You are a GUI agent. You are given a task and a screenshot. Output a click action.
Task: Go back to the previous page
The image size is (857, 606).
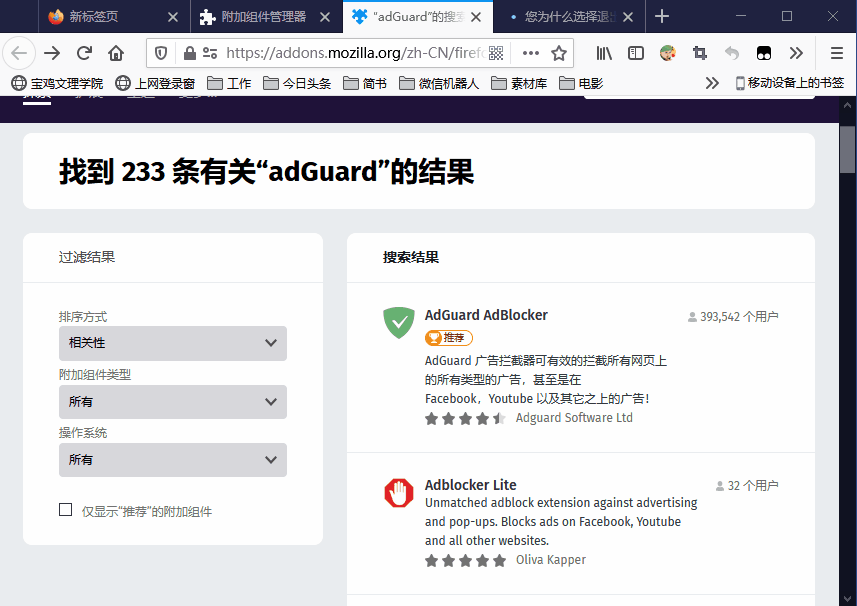[19, 53]
